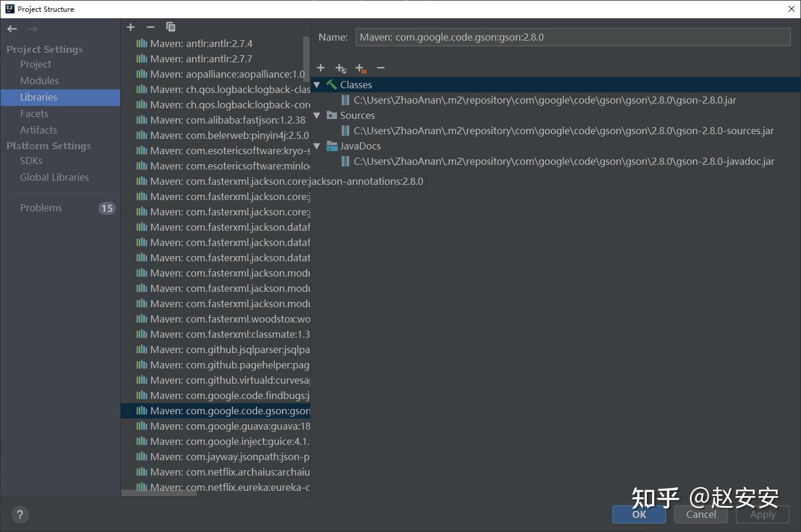This screenshot has height=532, width=801.
Task: Click the Sources folder icon
Action: [332, 115]
